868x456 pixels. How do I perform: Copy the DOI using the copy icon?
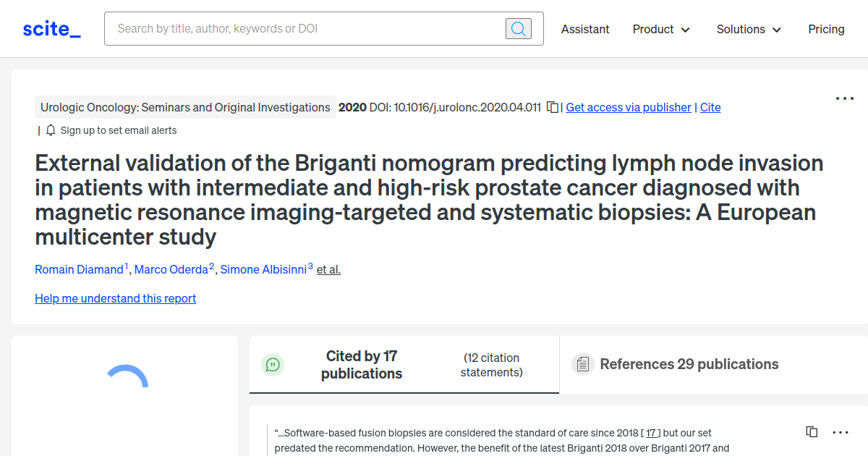(x=551, y=106)
